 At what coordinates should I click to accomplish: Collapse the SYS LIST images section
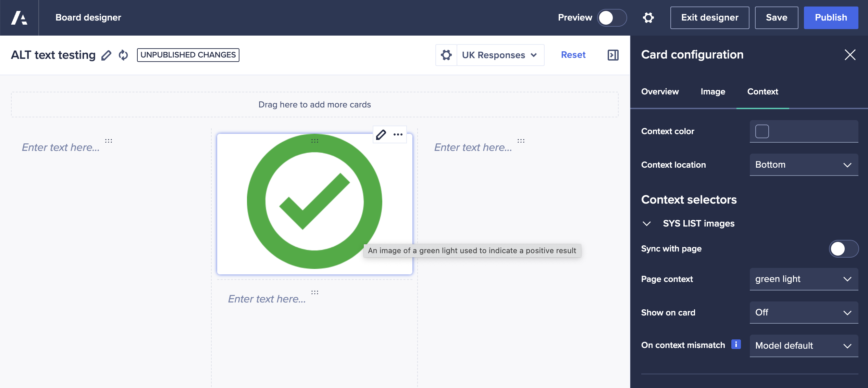click(647, 223)
